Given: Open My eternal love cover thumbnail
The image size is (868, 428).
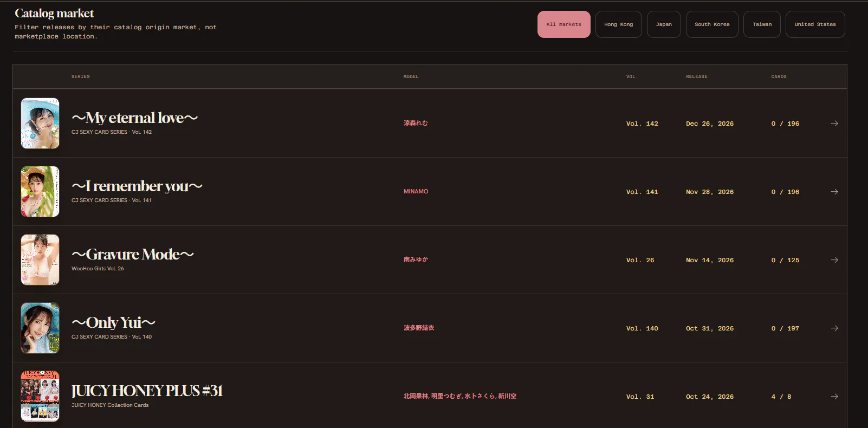Looking at the screenshot, I should (40, 124).
